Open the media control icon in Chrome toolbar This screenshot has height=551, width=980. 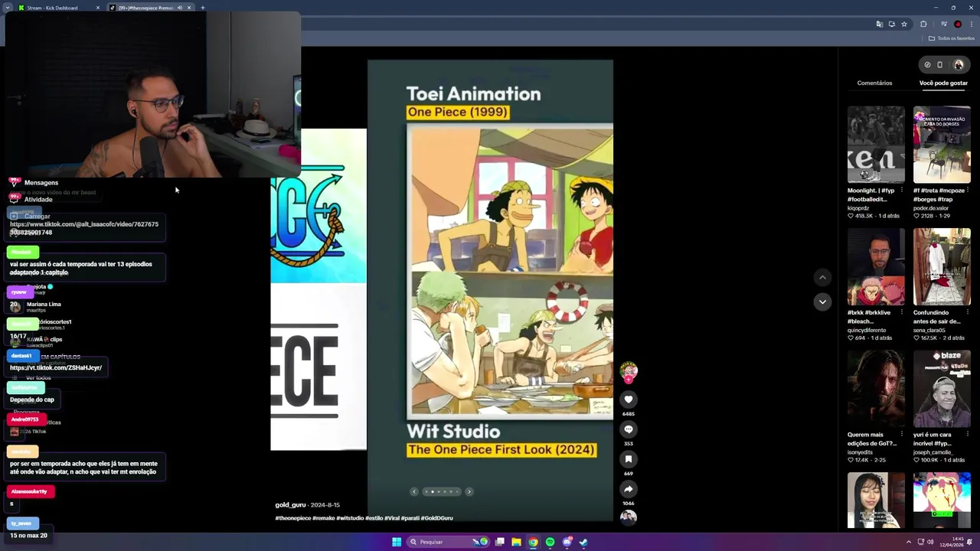(x=944, y=24)
